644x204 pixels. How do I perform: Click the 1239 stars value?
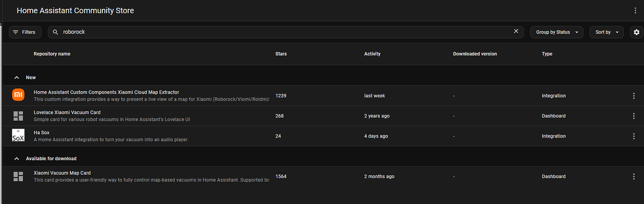[281, 96]
